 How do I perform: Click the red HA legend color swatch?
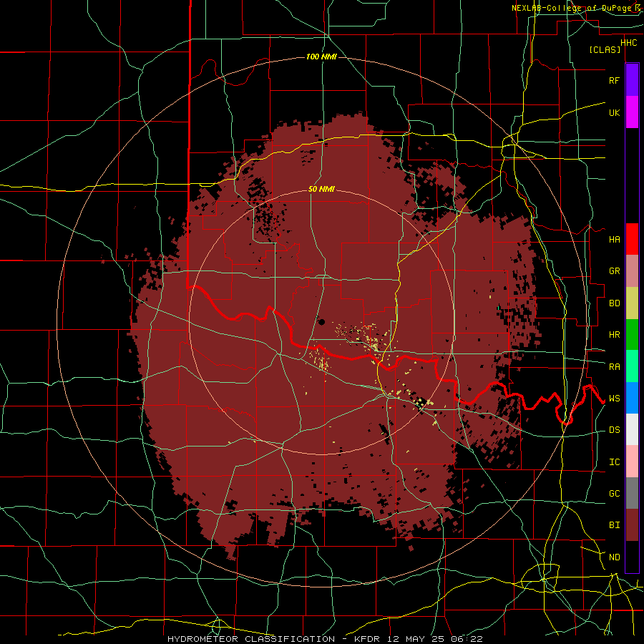(632, 239)
